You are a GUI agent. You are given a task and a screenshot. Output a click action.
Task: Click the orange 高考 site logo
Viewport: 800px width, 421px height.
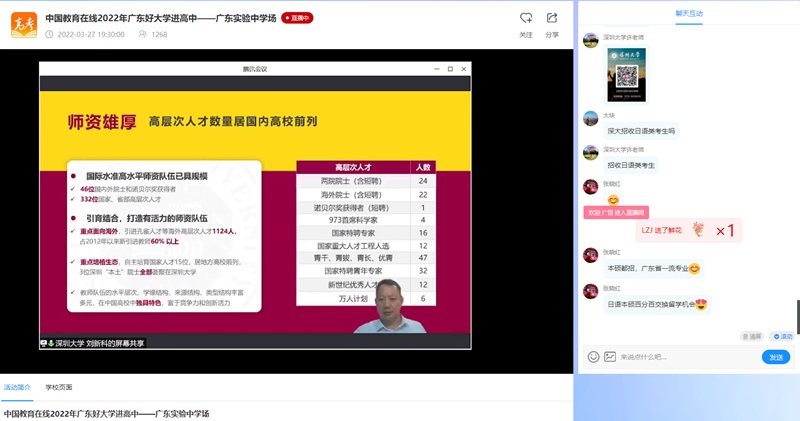click(24, 25)
